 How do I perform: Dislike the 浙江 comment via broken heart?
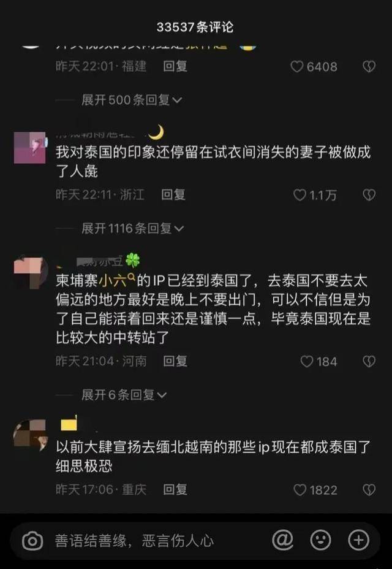[369, 195]
